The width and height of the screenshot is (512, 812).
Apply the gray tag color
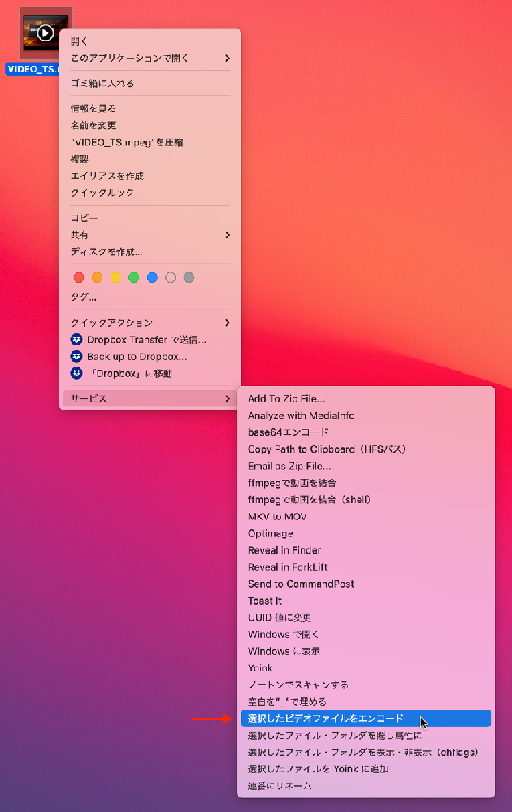189,277
